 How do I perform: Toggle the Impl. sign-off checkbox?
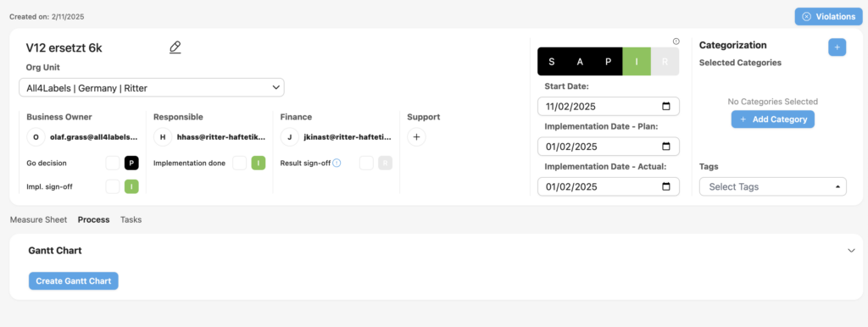click(113, 186)
